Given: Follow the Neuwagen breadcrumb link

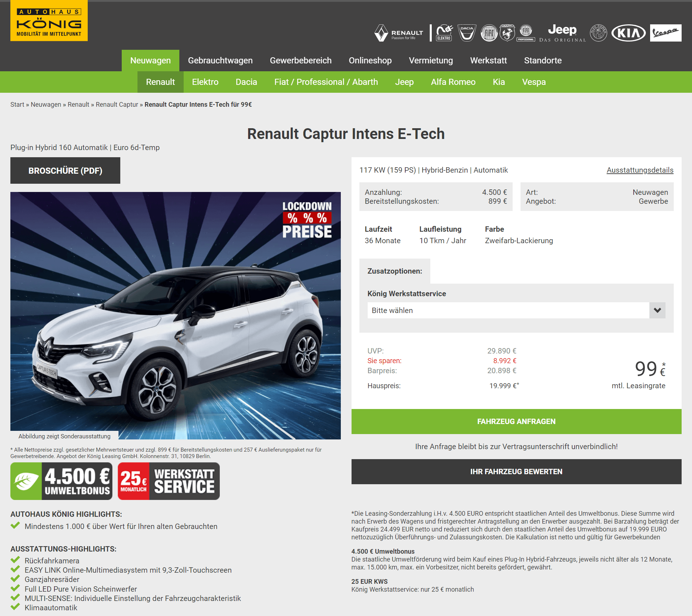Looking at the screenshot, I should click(x=46, y=105).
